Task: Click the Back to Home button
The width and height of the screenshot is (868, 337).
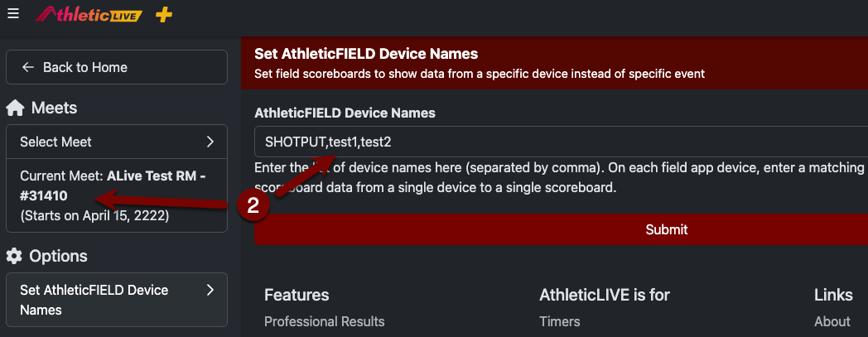Action: pyautogui.click(x=117, y=68)
